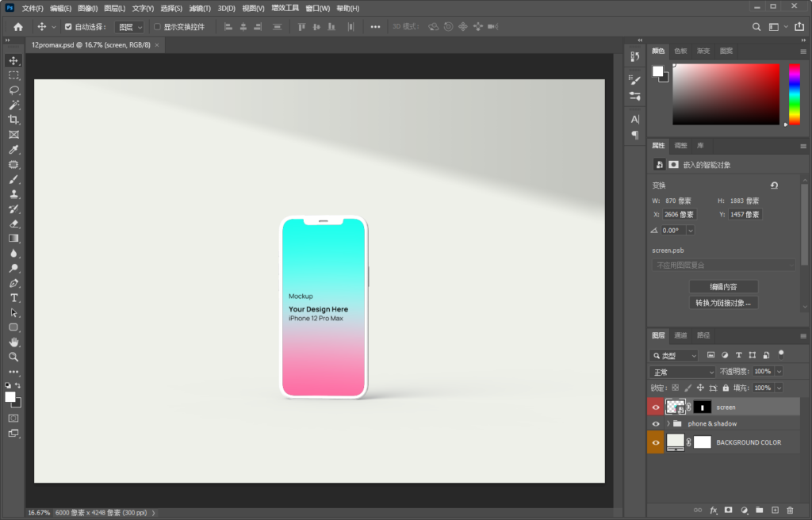Enable Show Transform Controls checkbox

coord(157,27)
